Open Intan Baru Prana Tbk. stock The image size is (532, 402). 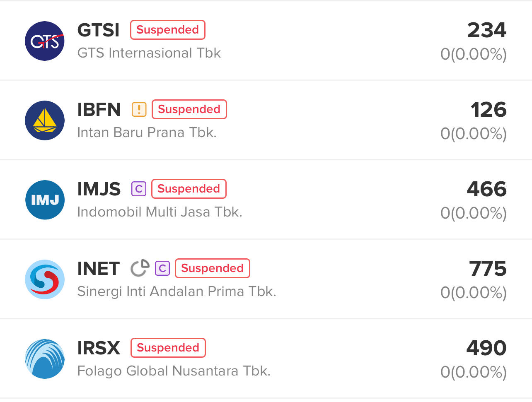point(147,132)
